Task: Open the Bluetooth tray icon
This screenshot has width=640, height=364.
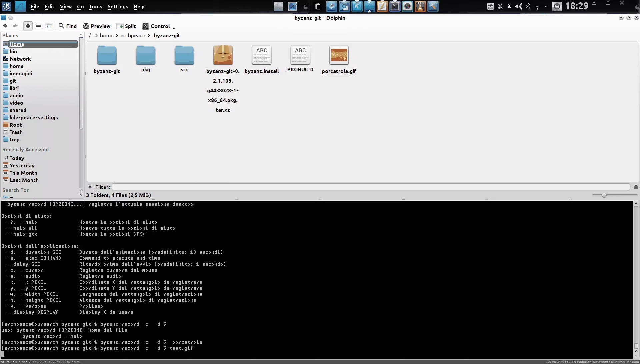Action: coord(528,6)
